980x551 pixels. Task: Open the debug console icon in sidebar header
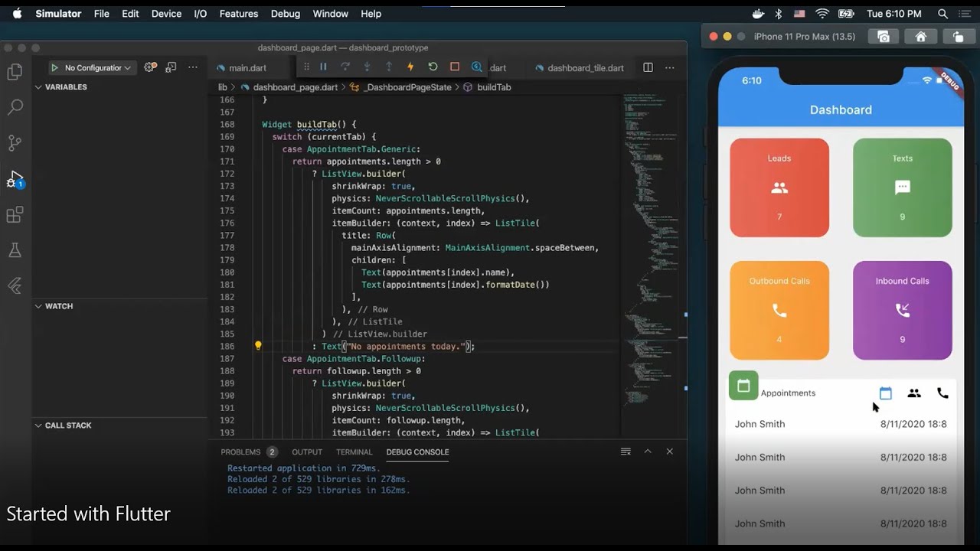pyautogui.click(x=171, y=67)
